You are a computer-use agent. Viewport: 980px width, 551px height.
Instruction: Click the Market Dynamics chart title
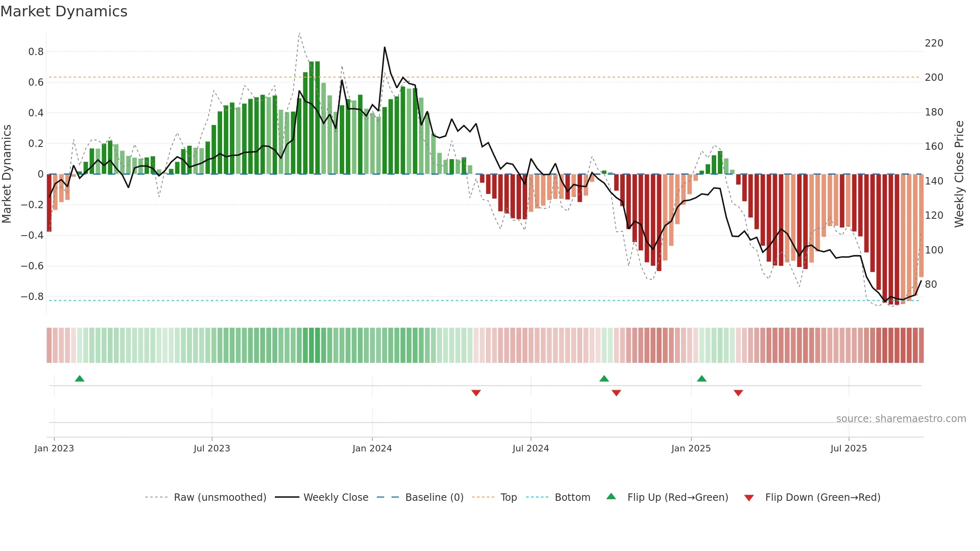click(64, 11)
